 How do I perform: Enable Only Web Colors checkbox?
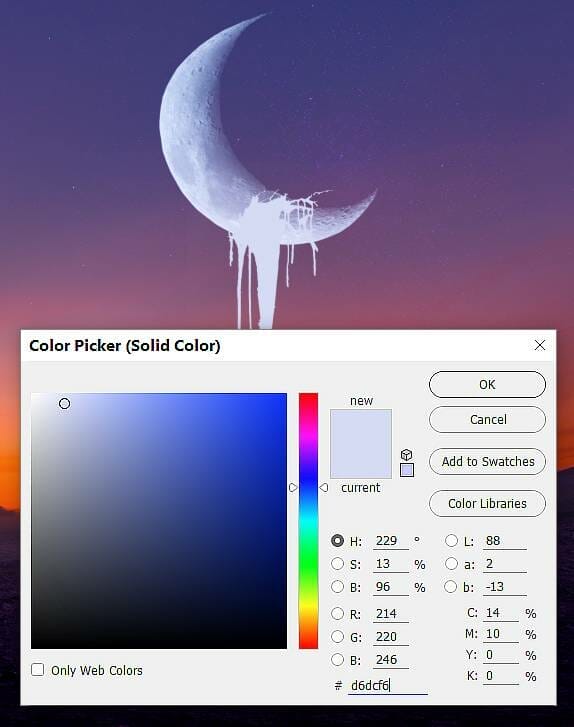click(x=38, y=670)
